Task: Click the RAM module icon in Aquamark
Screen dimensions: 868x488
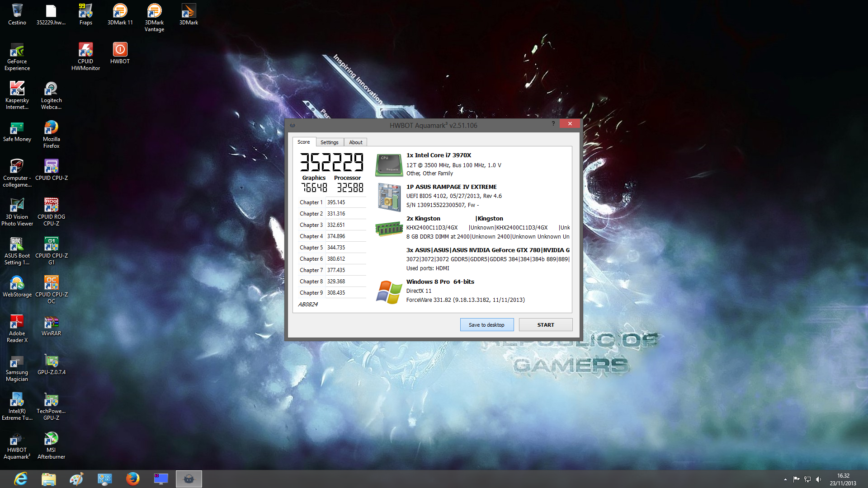Action: [x=389, y=229]
